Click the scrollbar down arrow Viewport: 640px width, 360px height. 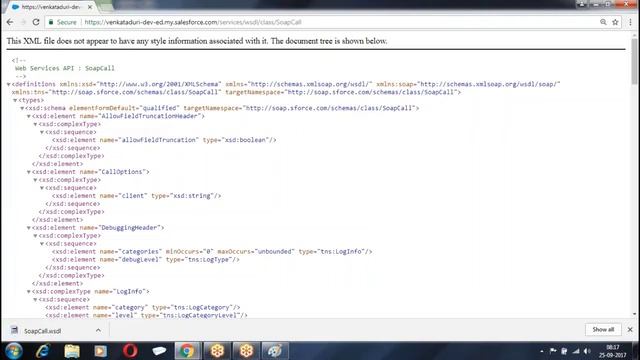634,314
